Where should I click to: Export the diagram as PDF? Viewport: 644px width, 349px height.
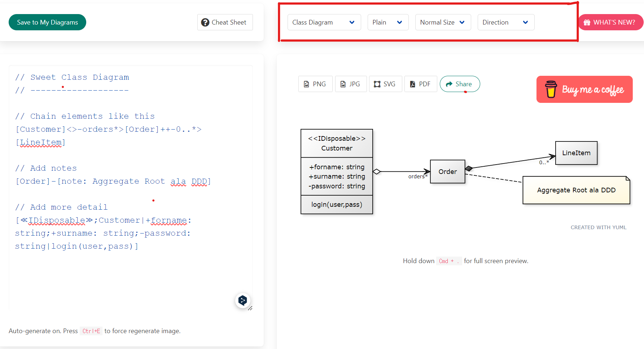421,84
